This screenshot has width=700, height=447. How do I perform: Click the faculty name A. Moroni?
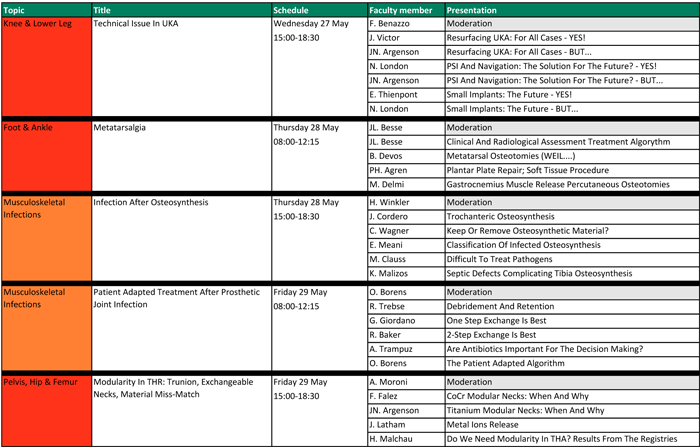tap(388, 382)
